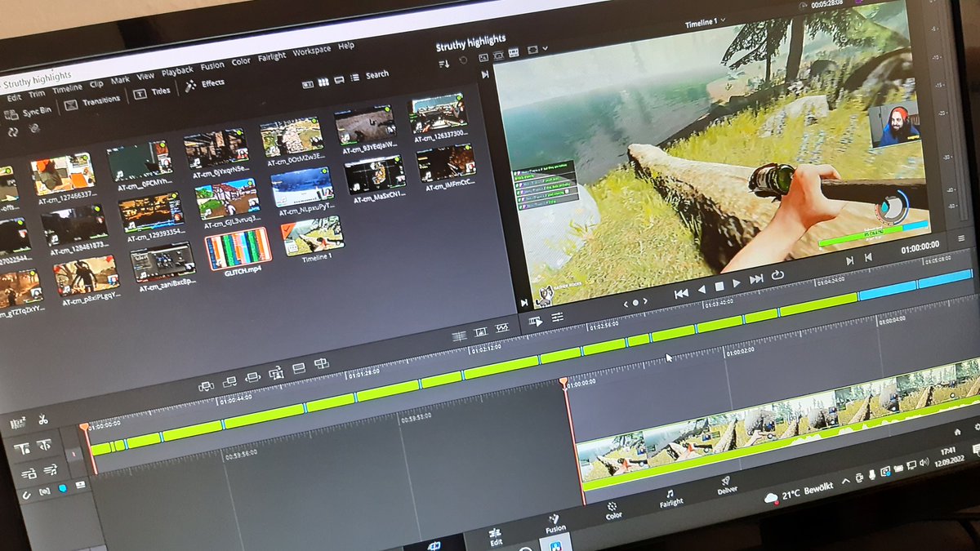This screenshot has height=551, width=980.
Task: Open the Clip menu
Action: [96, 83]
